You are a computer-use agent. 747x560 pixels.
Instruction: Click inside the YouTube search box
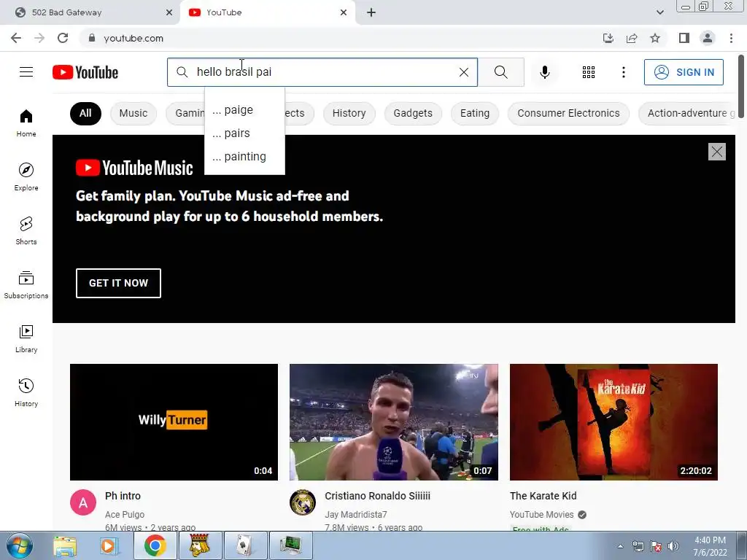point(322,72)
